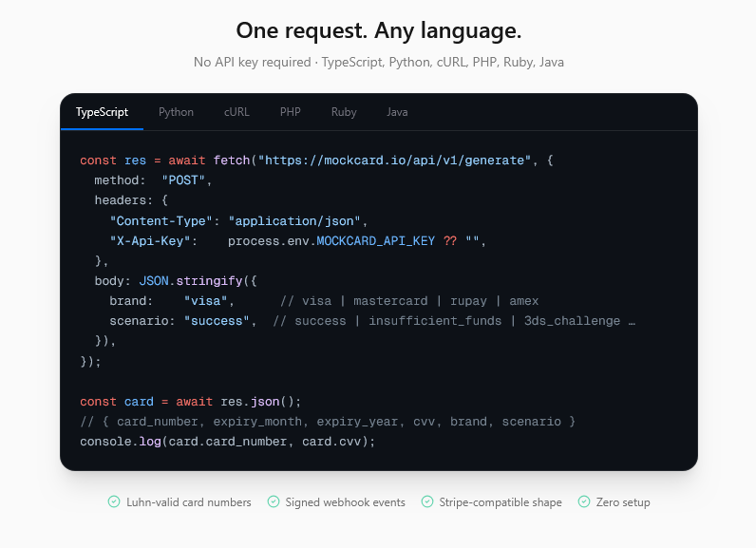Click the Zero setup check icon
The width and height of the screenshot is (756, 548).
pos(584,501)
